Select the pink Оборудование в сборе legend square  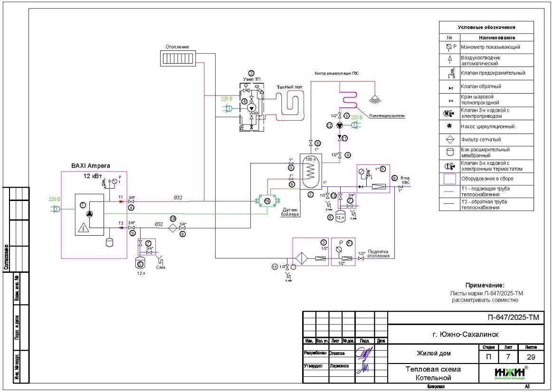pos(449,179)
